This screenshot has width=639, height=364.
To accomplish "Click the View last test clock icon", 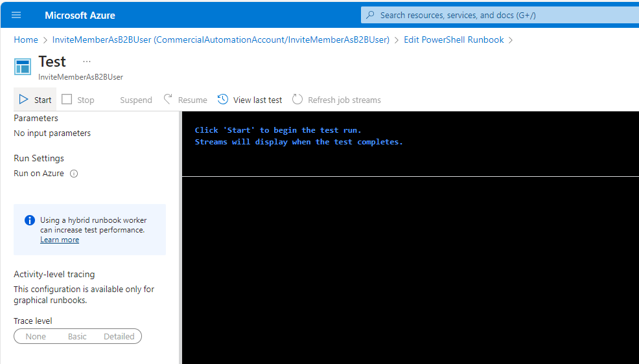I will [223, 99].
